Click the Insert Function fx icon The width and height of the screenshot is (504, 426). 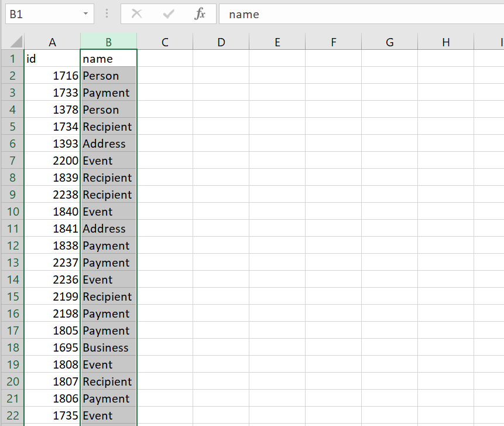(x=200, y=14)
